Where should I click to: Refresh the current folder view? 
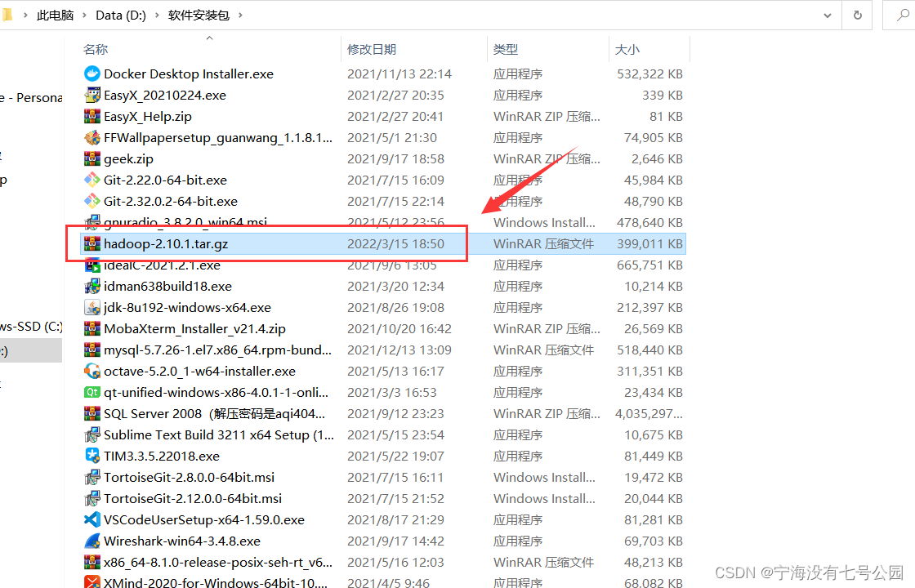[857, 16]
